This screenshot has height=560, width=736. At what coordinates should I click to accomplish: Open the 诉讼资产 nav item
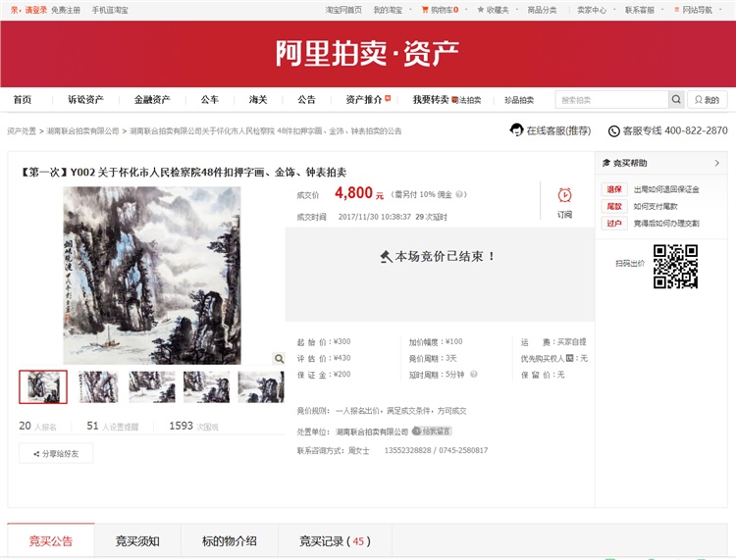click(85, 99)
